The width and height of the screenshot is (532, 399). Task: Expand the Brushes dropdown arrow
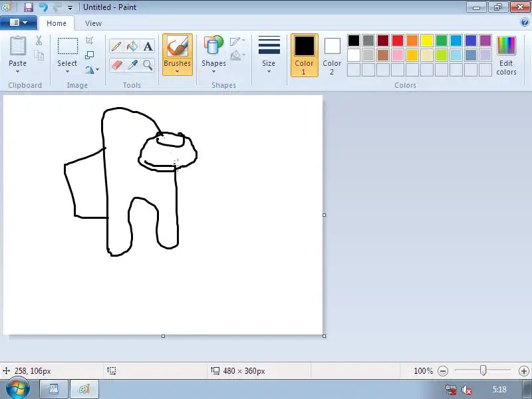point(177,72)
